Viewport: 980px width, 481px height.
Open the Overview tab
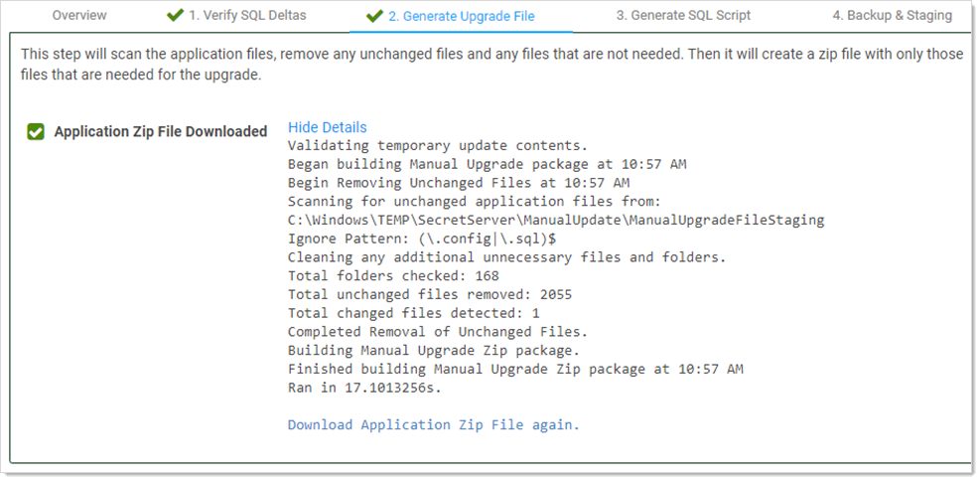(x=79, y=15)
